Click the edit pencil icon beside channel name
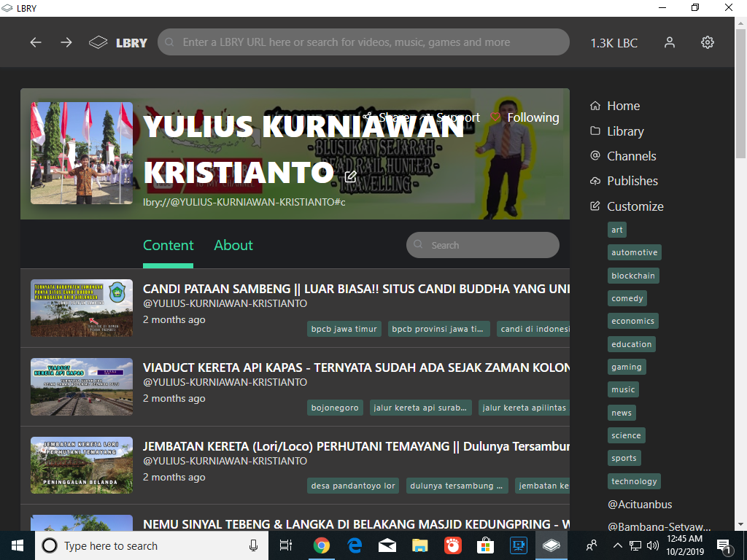The height and width of the screenshot is (560, 747). click(351, 176)
